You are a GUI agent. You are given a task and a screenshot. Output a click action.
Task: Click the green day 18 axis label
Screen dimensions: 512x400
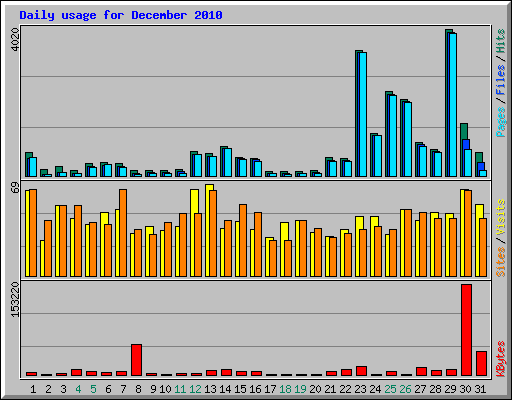(x=285, y=389)
